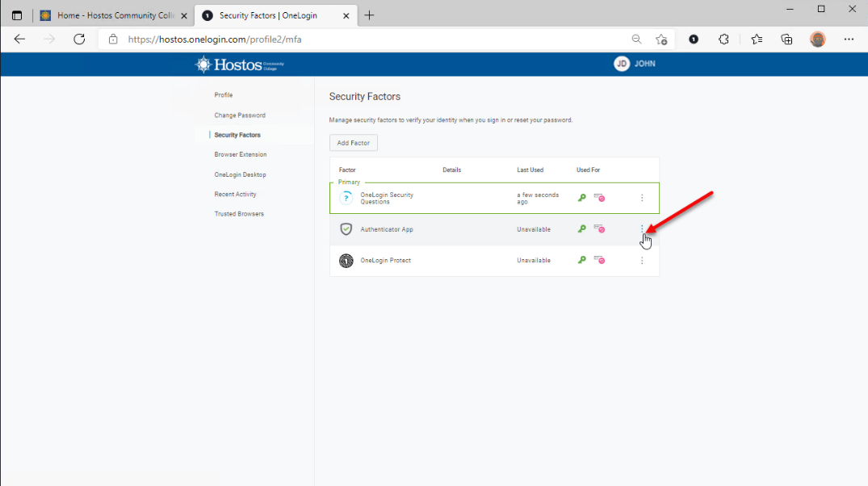Open options menu for Authenticator App
Screen dimensions: 868x486
642,228
